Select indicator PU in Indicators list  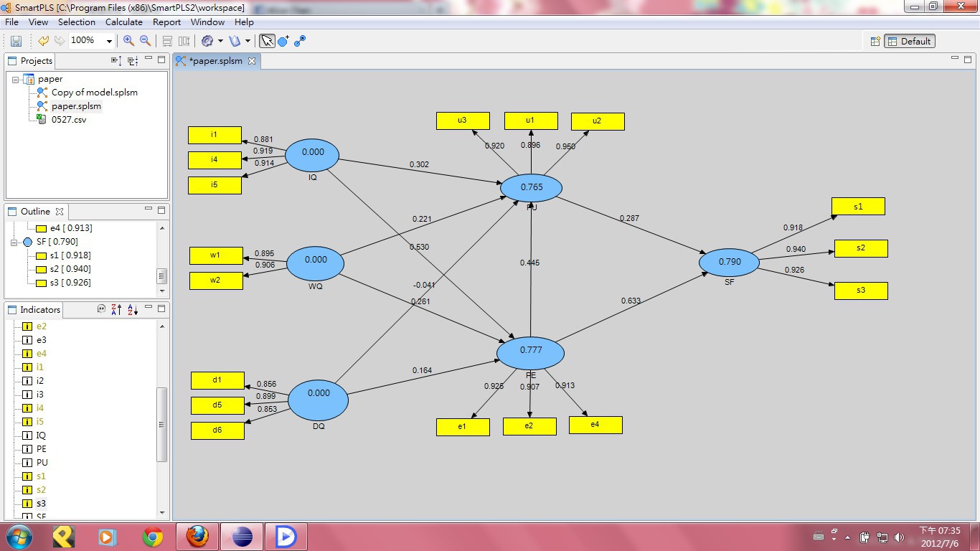[x=42, y=463]
